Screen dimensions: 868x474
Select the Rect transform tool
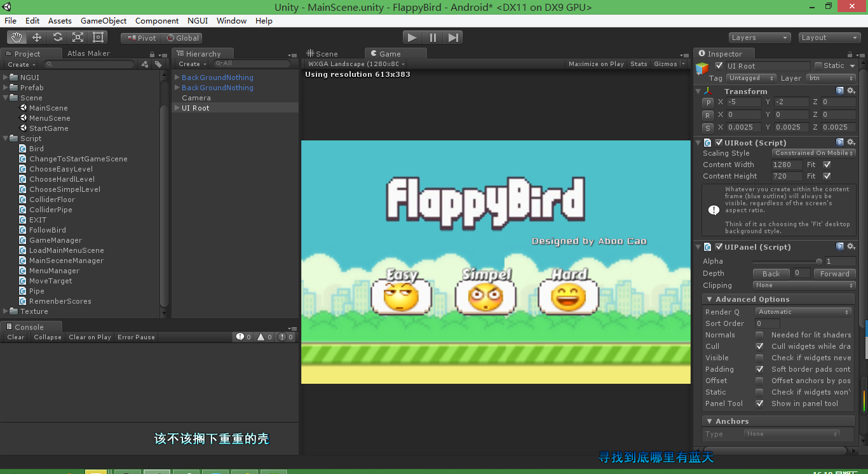[x=98, y=37]
